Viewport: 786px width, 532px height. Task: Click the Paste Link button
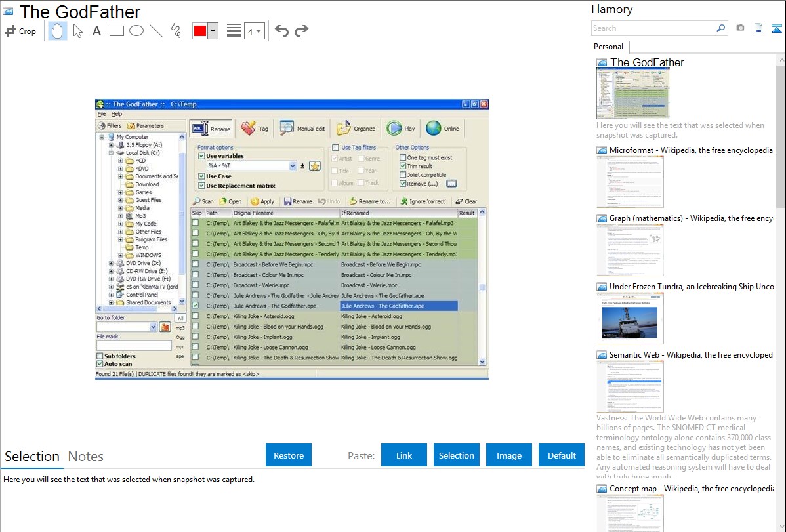click(x=404, y=455)
